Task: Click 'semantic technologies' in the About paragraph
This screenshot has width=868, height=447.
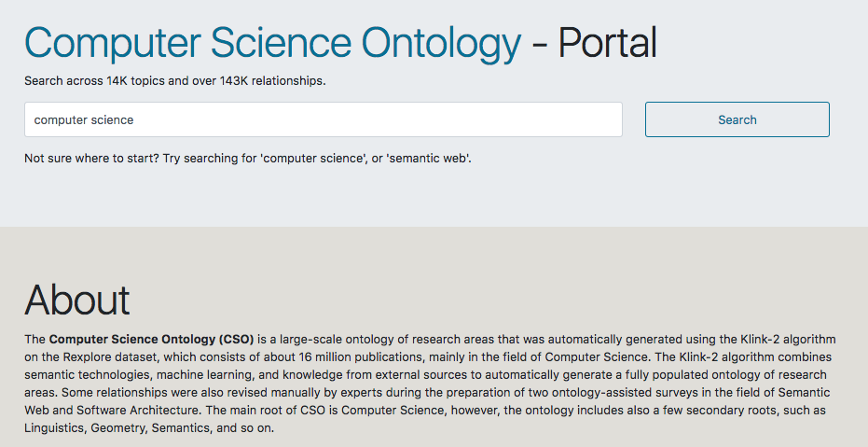Action: [78, 375]
